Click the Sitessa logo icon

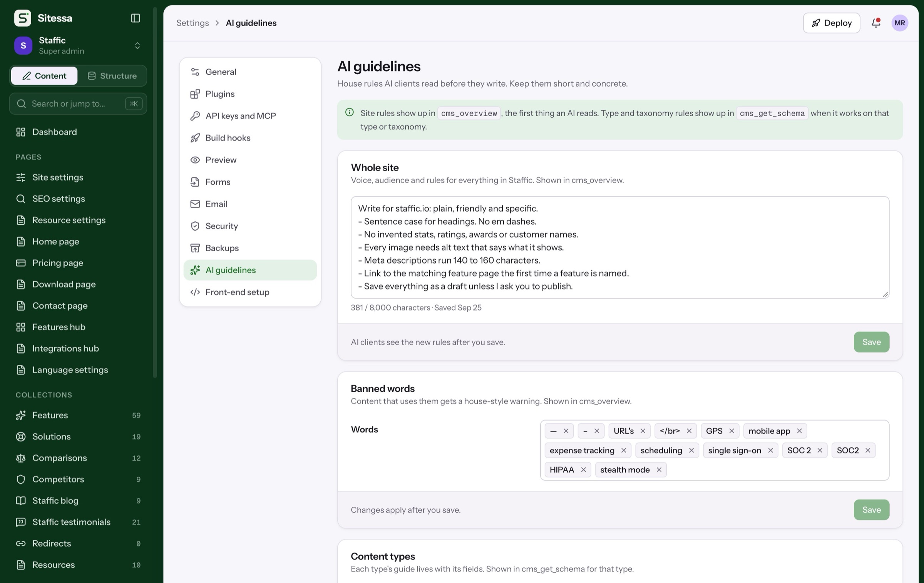[23, 18]
